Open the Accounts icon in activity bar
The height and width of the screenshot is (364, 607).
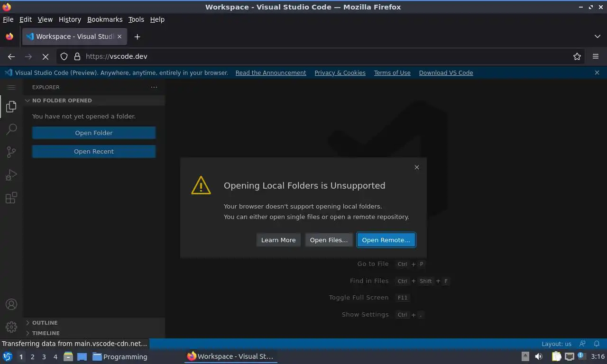coord(11,304)
